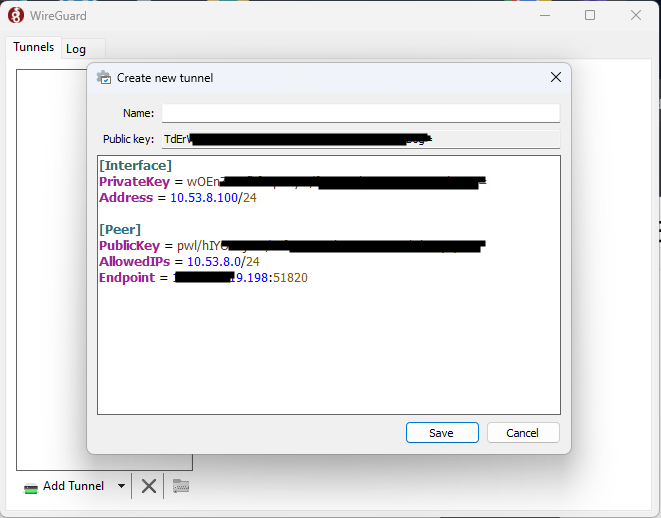
Task: Click the Endpoint port 51820
Action: [290, 278]
